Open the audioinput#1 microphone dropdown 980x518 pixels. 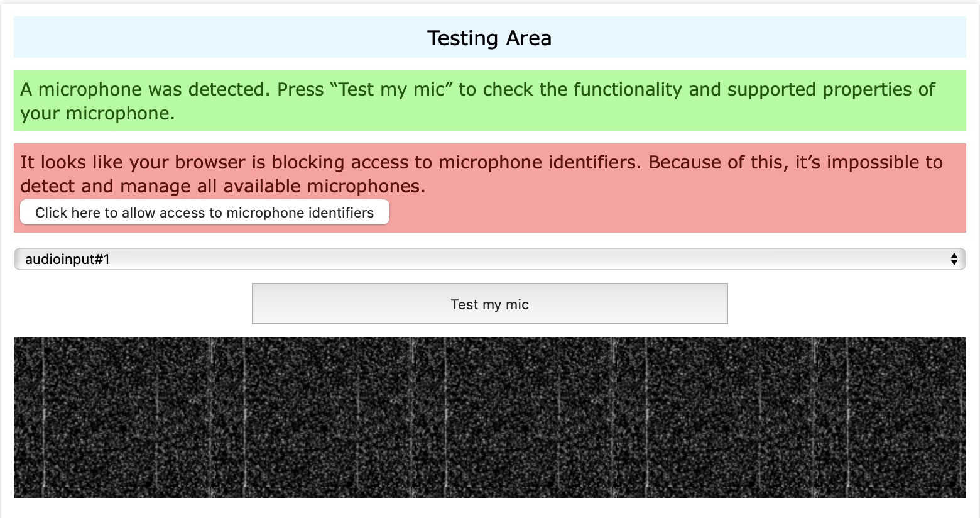tap(489, 259)
